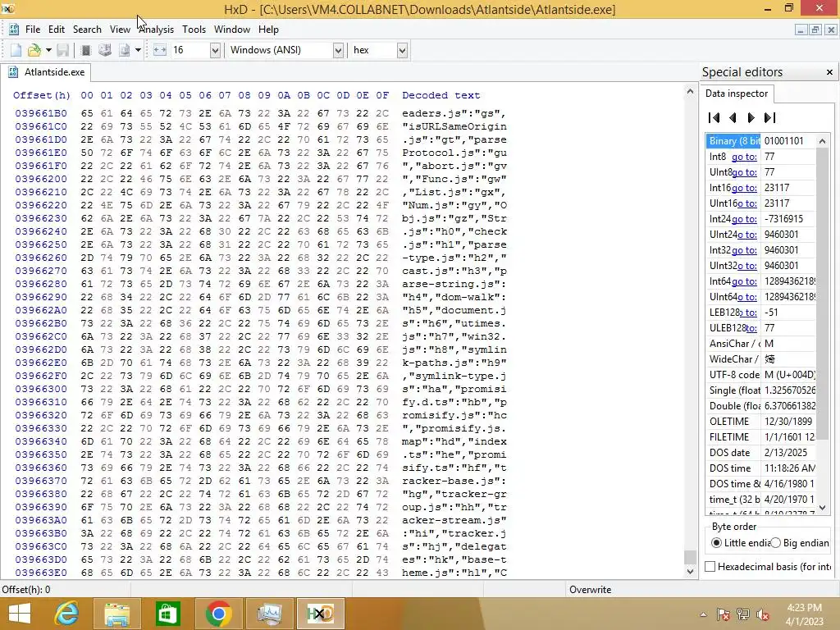Viewport: 840px width, 630px height.
Task: Click the Open disk image icon
Action: click(x=125, y=50)
